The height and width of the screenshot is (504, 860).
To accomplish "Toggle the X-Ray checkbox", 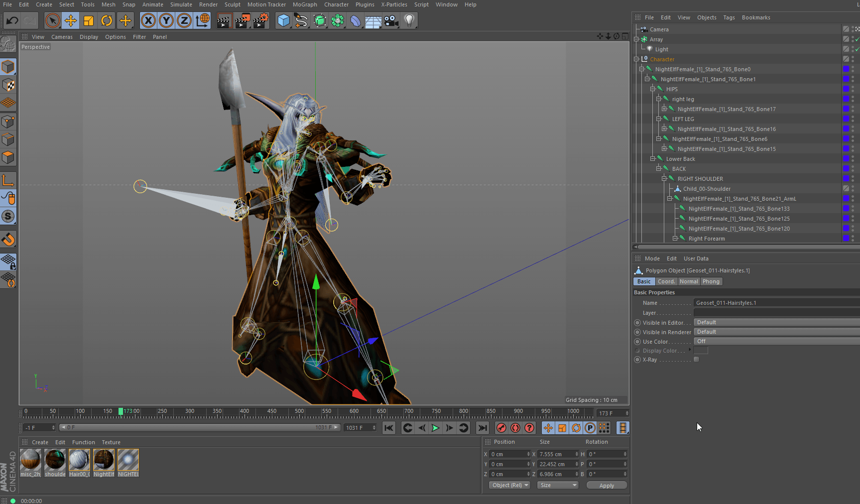I will [x=696, y=360].
